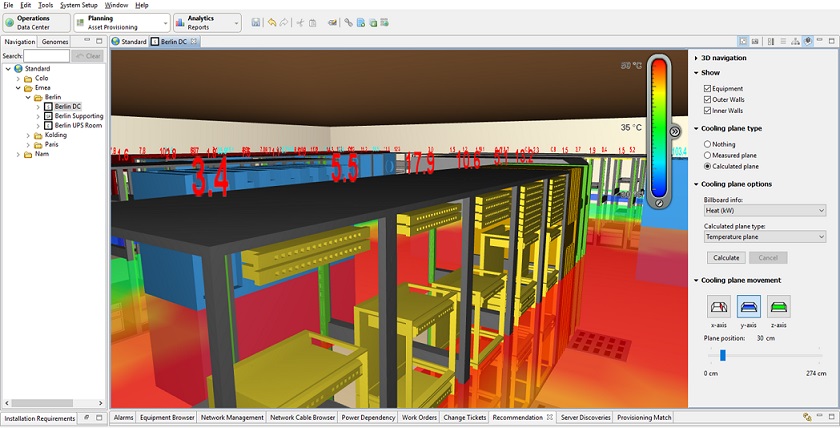Image resolution: width=840 pixels, height=428 pixels.
Task: Open the Analytics Reports dropdown button
Action: click(x=207, y=22)
